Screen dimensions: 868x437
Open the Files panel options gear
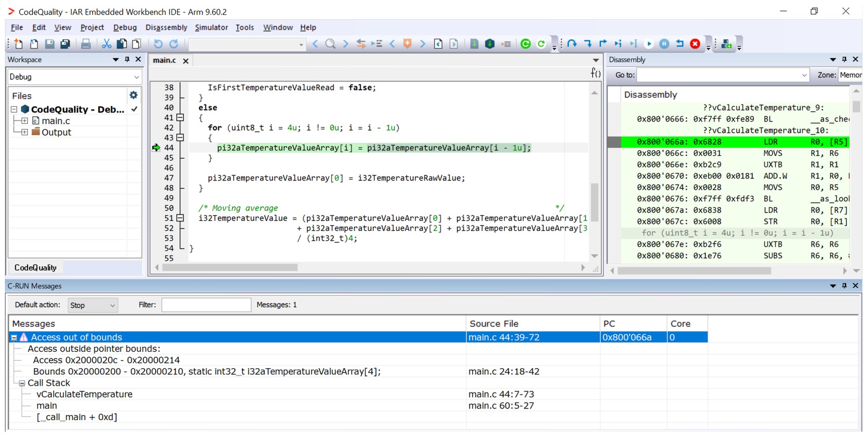point(133,95)
